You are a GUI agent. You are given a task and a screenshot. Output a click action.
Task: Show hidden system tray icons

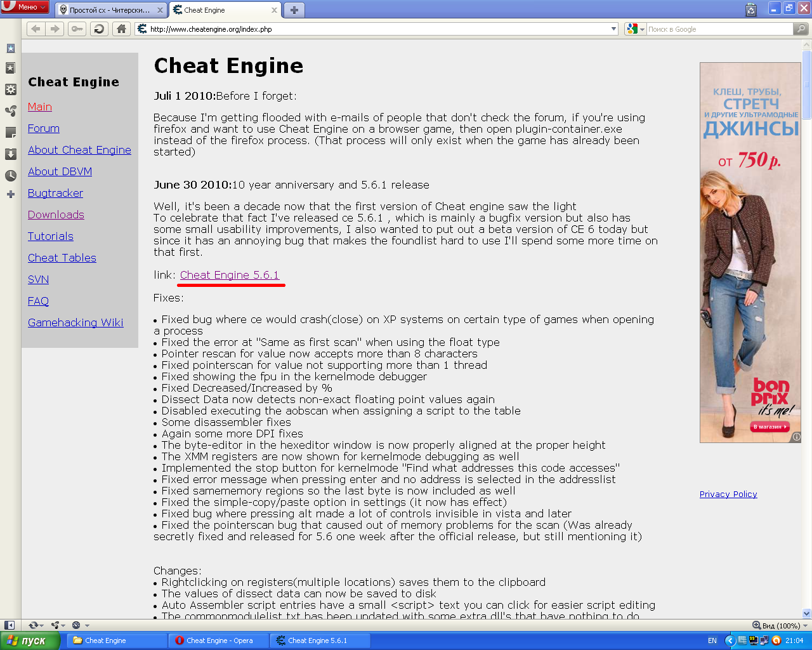(x=730, y=640)
